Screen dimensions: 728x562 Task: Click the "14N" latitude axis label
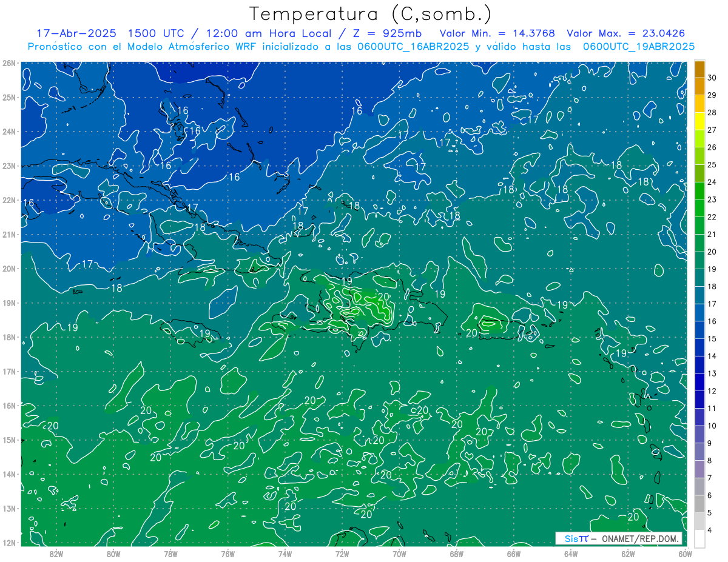(x=9, y=474)
